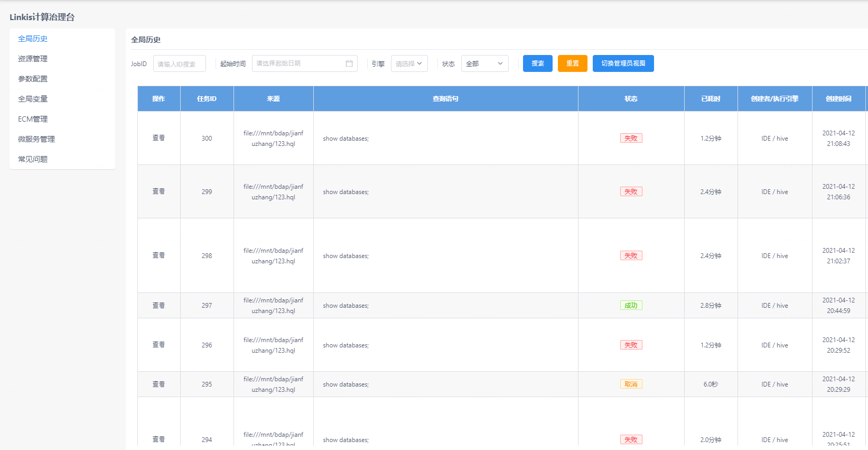Screen dimensions: 868x450
Task: Open 全局变量 sidebar item
Action: coord(33,99)
